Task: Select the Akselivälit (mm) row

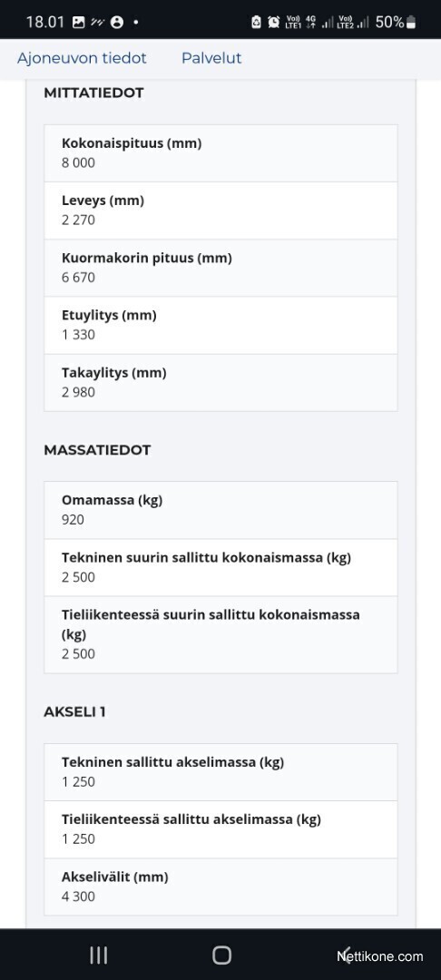Action: (220, 887)
